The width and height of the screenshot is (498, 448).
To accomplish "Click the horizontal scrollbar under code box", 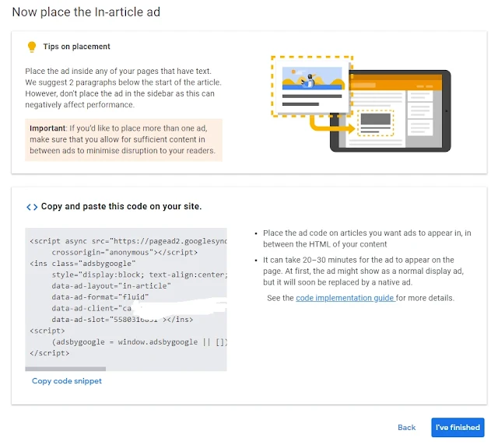I will coord(65,369).
